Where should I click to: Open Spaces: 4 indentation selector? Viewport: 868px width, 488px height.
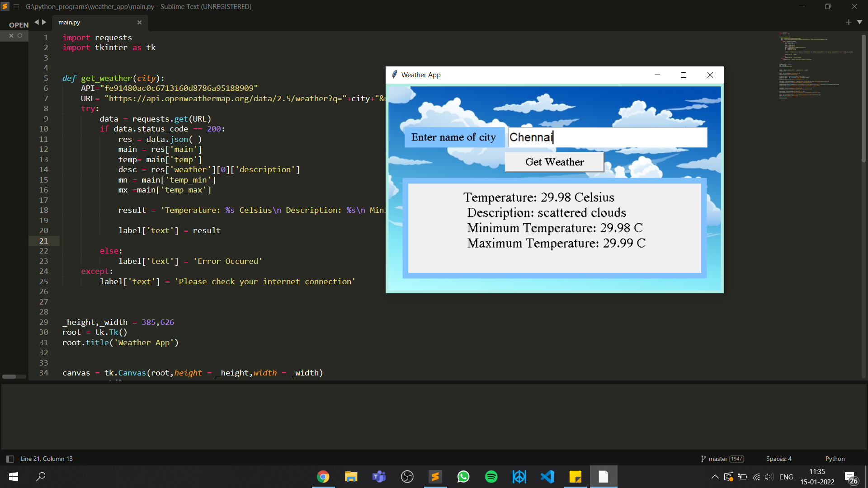click(x=778, y=459)
